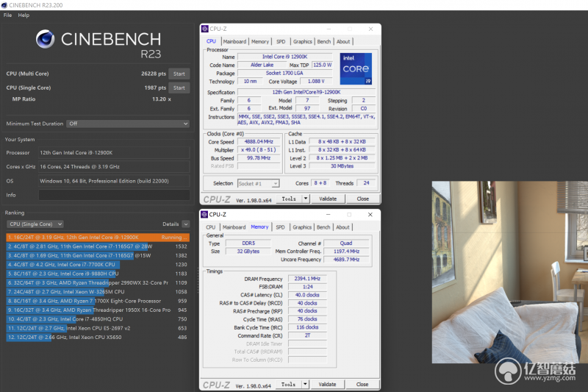Open the ranking CPU (Single Core) dropdown

[35, 224]
